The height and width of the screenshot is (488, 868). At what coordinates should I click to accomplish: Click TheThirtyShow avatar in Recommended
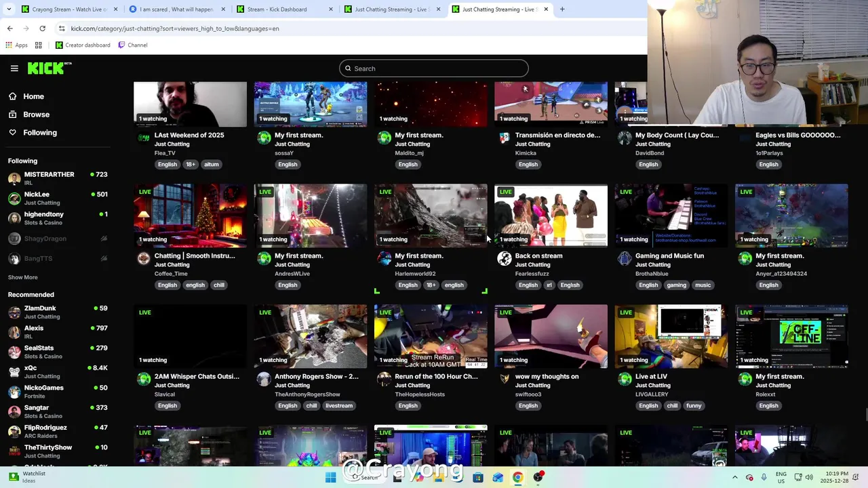[x=14, y=451]
